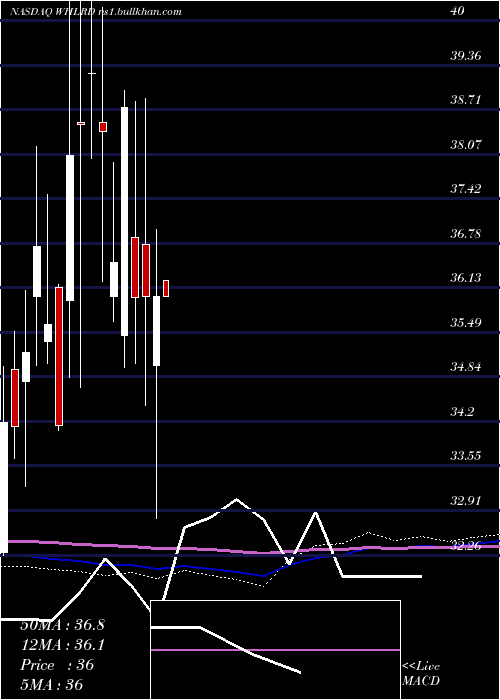
Task: Click the 38.71 price axis label
Action: pyautogui.click(x=466, y=100)
